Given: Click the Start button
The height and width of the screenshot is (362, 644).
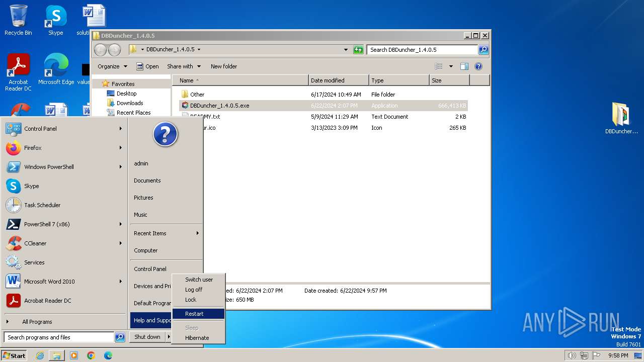Looking at the screenshot, I should coord(14,355).
